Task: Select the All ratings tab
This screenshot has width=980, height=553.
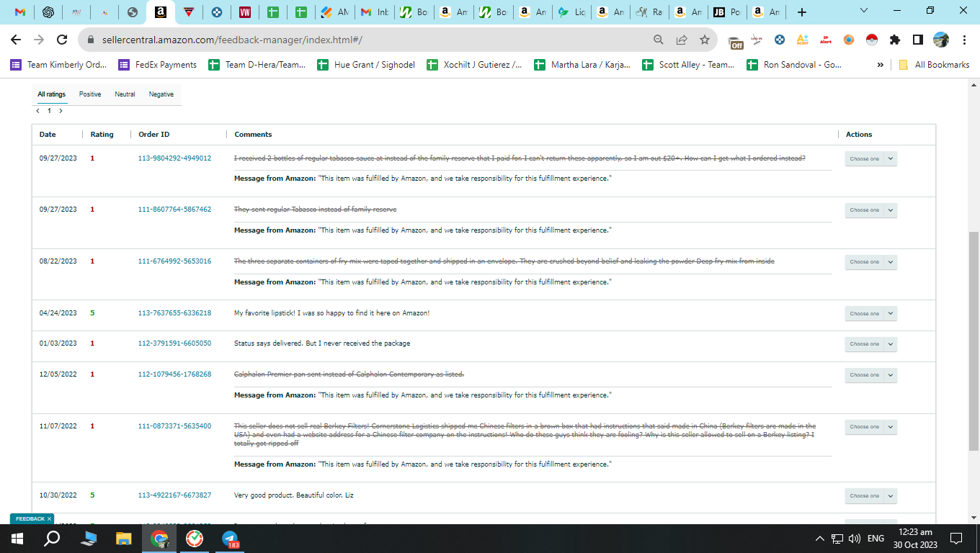Action: (51, 94)
